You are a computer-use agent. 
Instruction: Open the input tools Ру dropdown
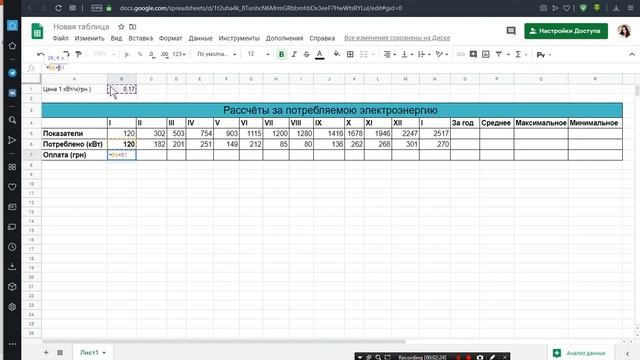(544, 54)
